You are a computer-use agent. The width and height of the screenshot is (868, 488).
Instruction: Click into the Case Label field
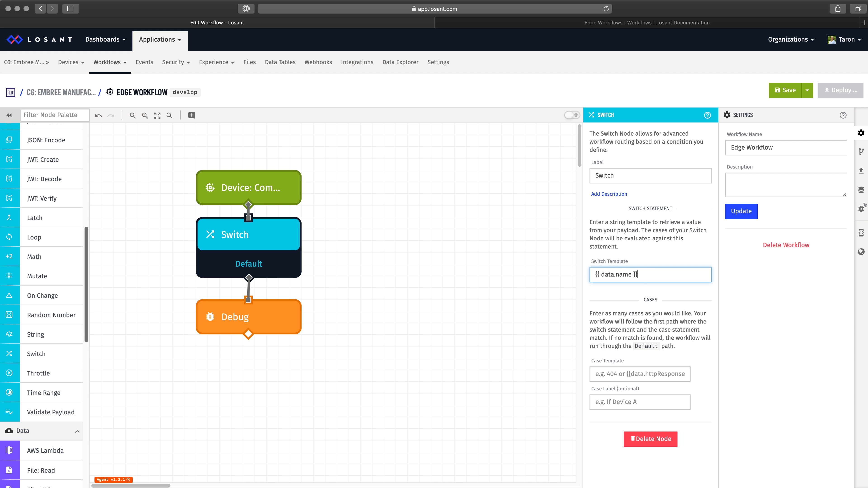[639, 402]
